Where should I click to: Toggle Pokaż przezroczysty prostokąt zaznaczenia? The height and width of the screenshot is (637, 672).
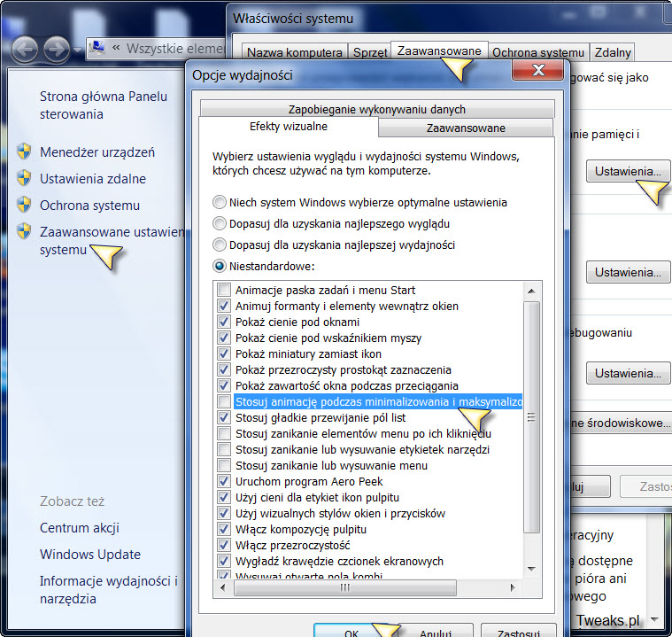(x=224, y=369)
